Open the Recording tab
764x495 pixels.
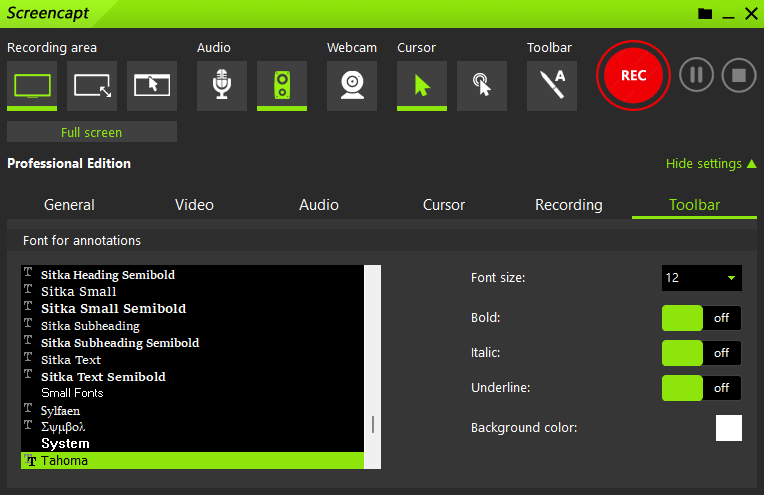569,205
